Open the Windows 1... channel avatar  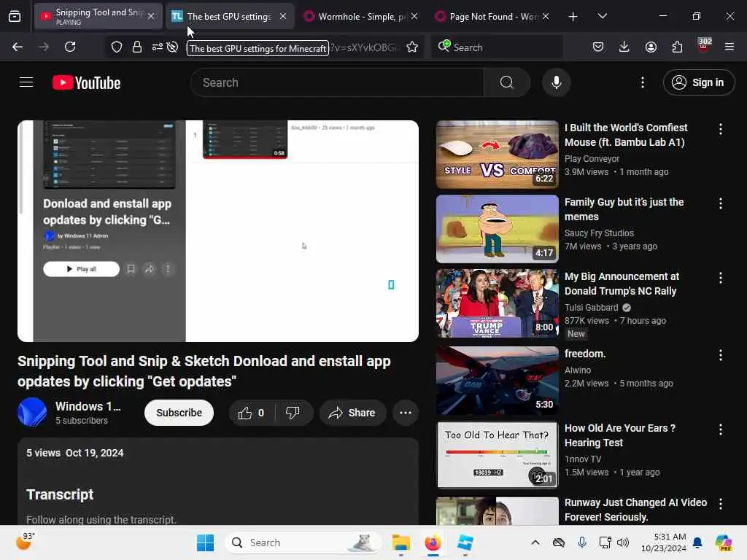[x=32, y=413]
